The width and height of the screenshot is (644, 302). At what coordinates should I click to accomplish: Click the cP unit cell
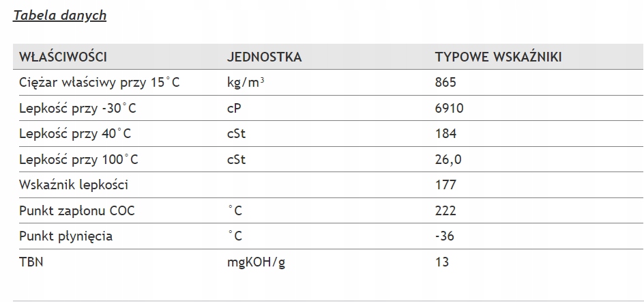(x=234, y=108)
